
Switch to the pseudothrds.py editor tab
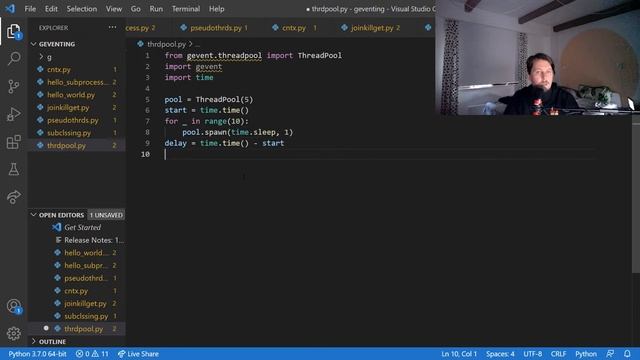pos(215,28)
